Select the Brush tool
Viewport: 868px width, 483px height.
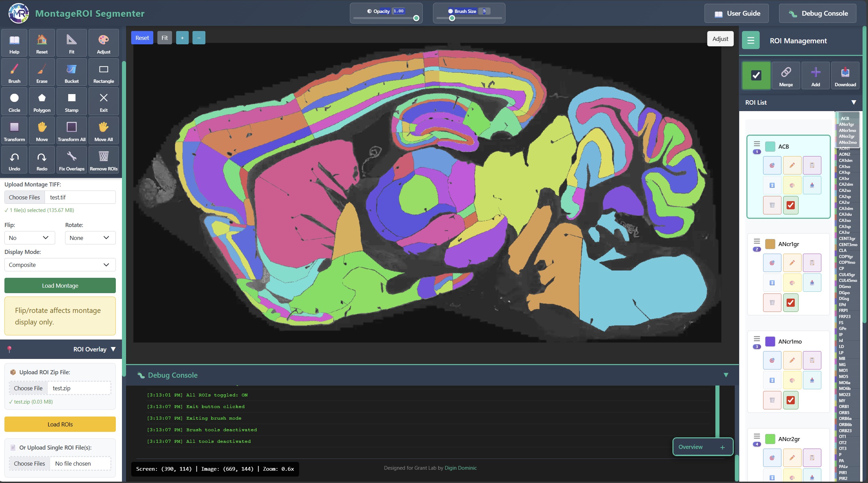[14, 72]
